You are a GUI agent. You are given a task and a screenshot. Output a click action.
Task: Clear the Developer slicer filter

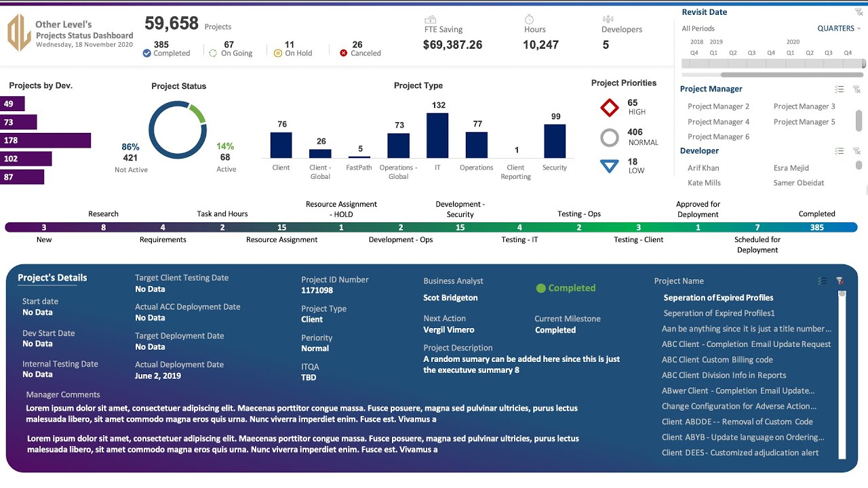click(x=856, y=151)
